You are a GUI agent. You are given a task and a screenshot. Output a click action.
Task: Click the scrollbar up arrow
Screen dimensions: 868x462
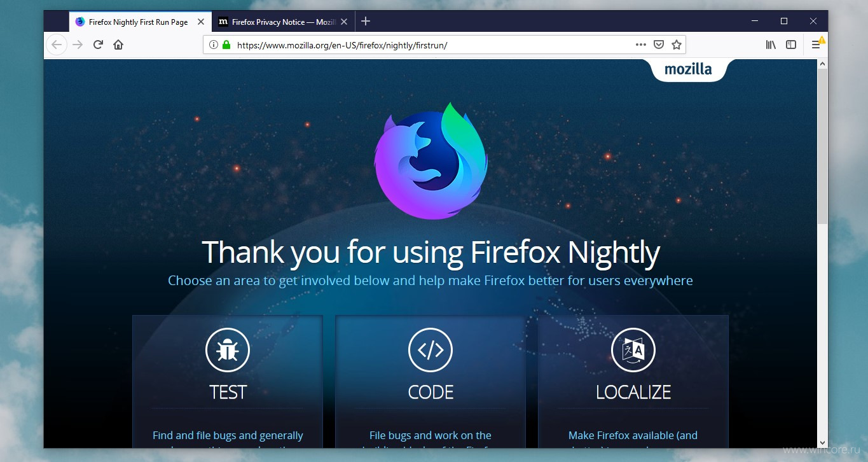point(823,64)
